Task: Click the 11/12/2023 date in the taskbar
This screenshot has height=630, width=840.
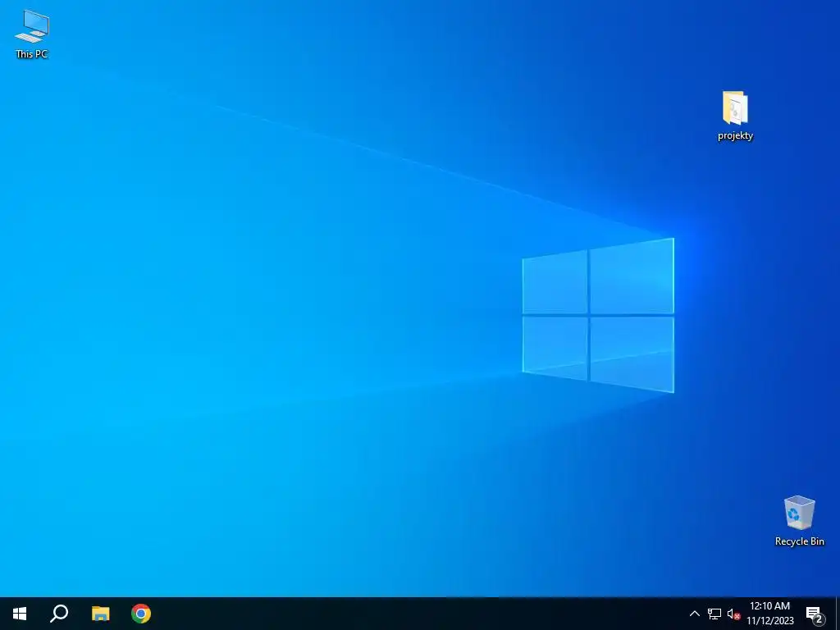Action: click(x=769, y=621)
